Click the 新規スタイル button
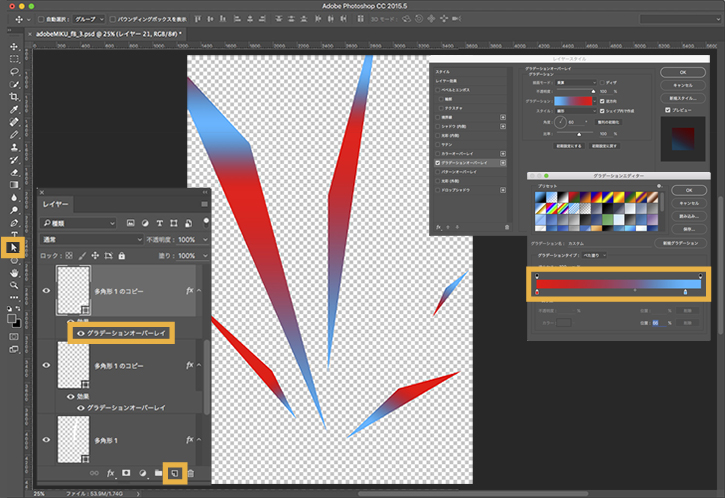Screen dimensions: 725x498 [683, 98]
